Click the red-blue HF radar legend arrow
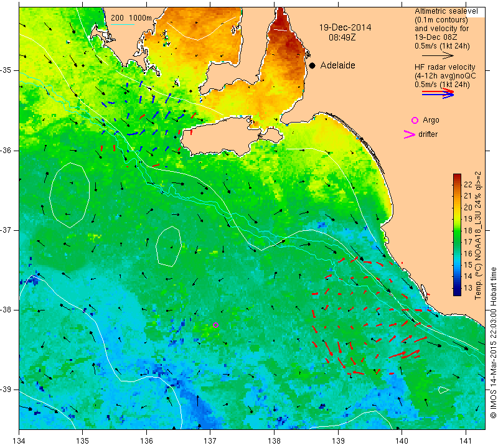498x448 pixels. click(438, 93)
